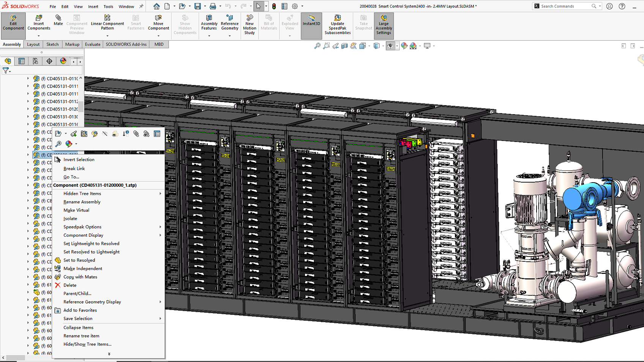The width and height of the screenshot is (644, 362).
Task: Choose the Move Component tool
Action: click(158, 23)
